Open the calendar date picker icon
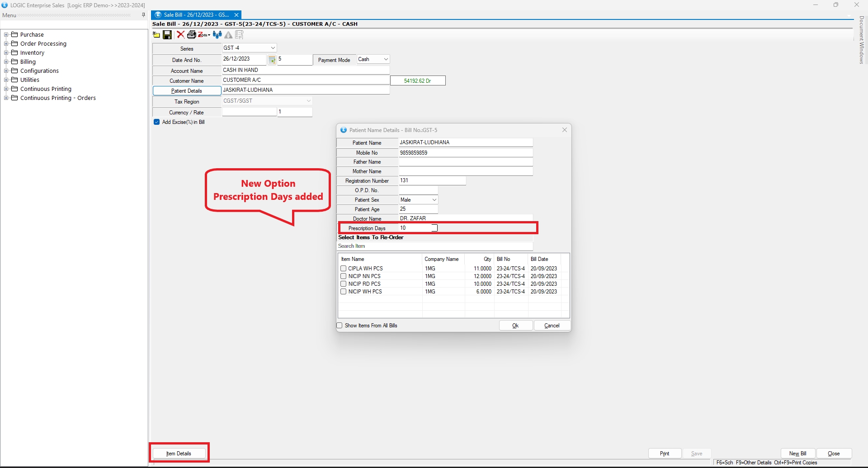The width and height of the screenshot is (868, 468). click(272, 60)
